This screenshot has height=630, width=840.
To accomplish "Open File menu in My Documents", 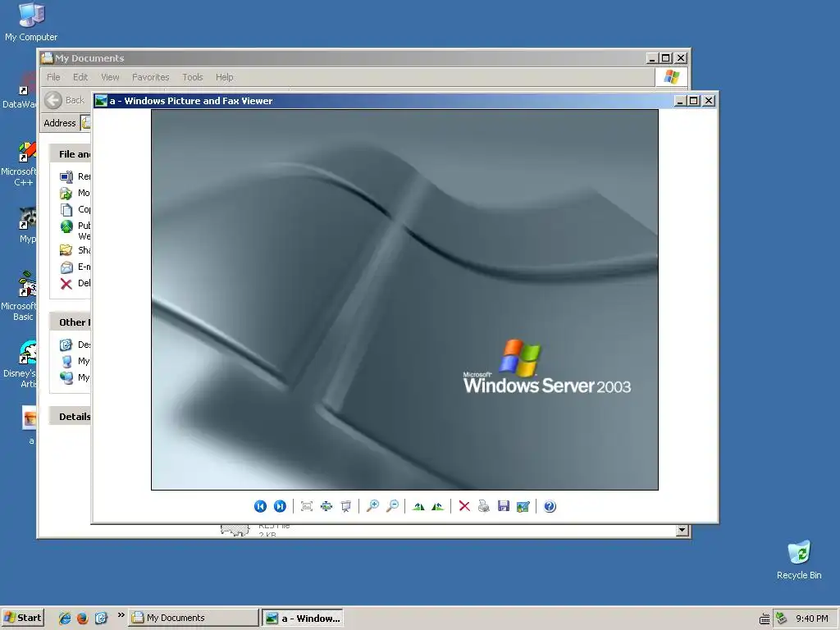I will coord(53,77).
